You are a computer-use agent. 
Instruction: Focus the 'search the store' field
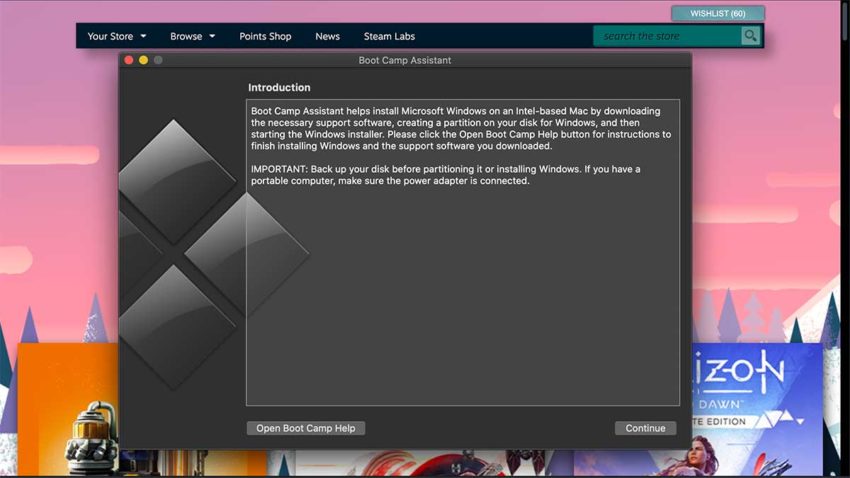pos(667,36)
